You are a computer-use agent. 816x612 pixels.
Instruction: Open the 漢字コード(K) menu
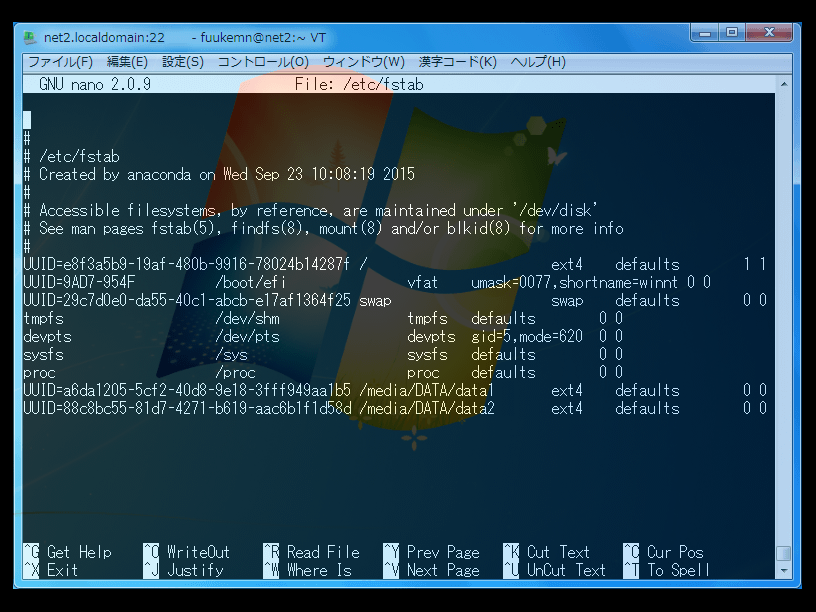457,62
